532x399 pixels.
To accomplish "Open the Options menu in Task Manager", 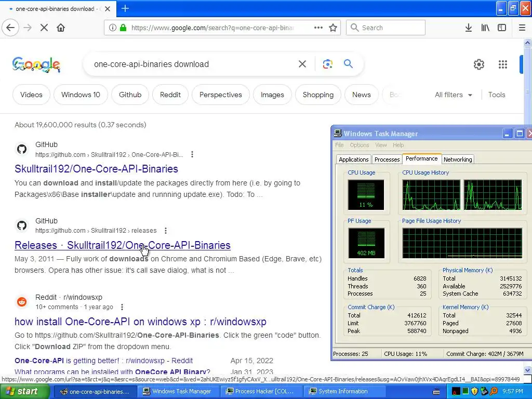I will (x=360, y=145).
